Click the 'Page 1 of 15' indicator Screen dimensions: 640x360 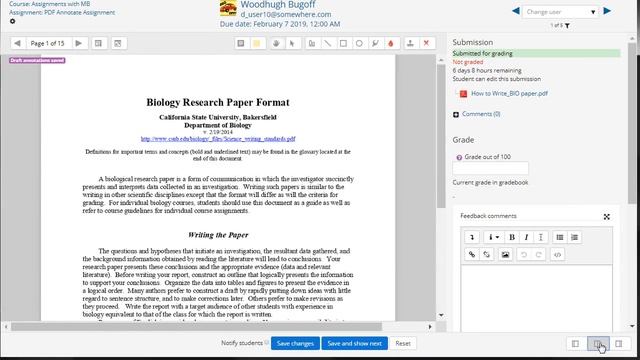coord(48,43)
